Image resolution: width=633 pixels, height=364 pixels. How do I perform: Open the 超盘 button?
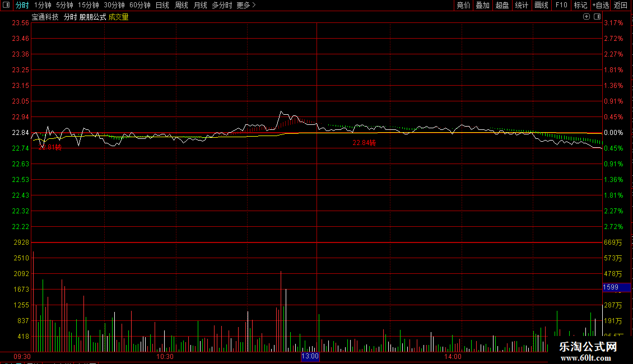click(x=502, y=5)
